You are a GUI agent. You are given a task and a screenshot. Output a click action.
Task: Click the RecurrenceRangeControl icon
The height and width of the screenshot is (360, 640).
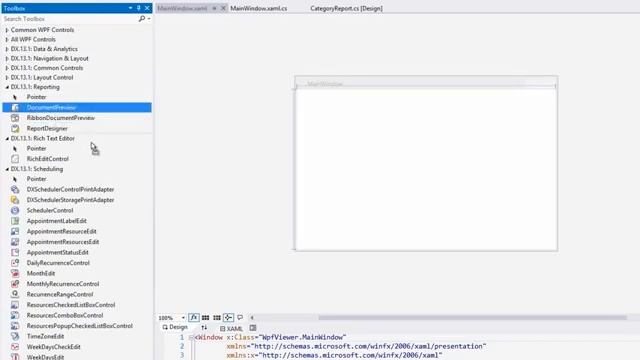pos(15,294)
